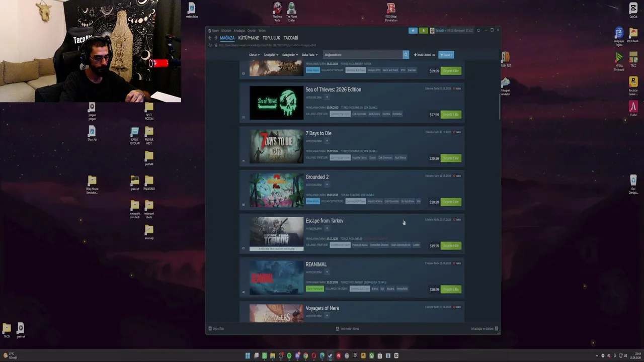
Task: Open the Steam menu in title bar
Action: [215, 31]
